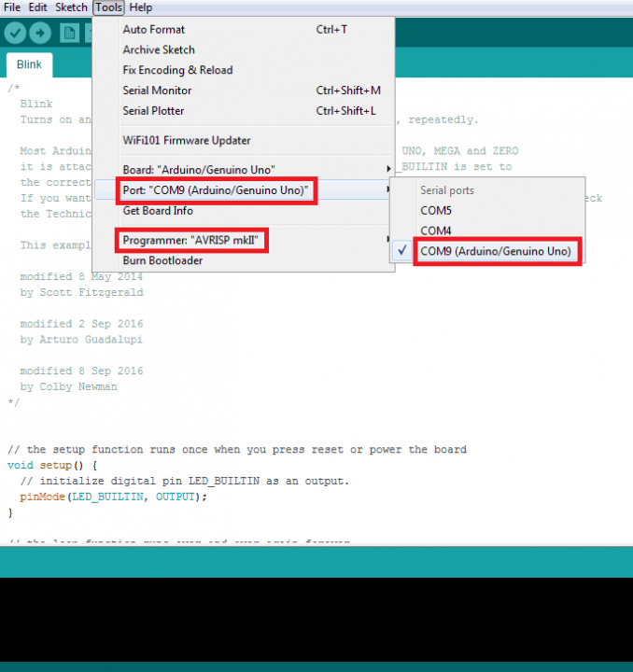Viewport: 633px width, 672px height.
Task: Click the 'modified 2 Sep 2016' comment line
Action: (81, 324)
